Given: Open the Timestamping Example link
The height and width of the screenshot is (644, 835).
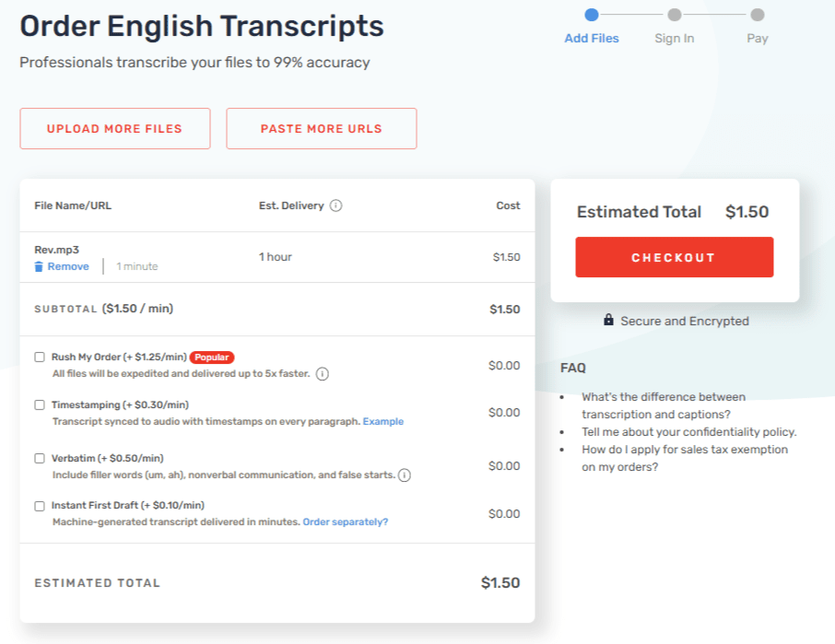Looking at the screenshot, I should click(x=383, y=422).
